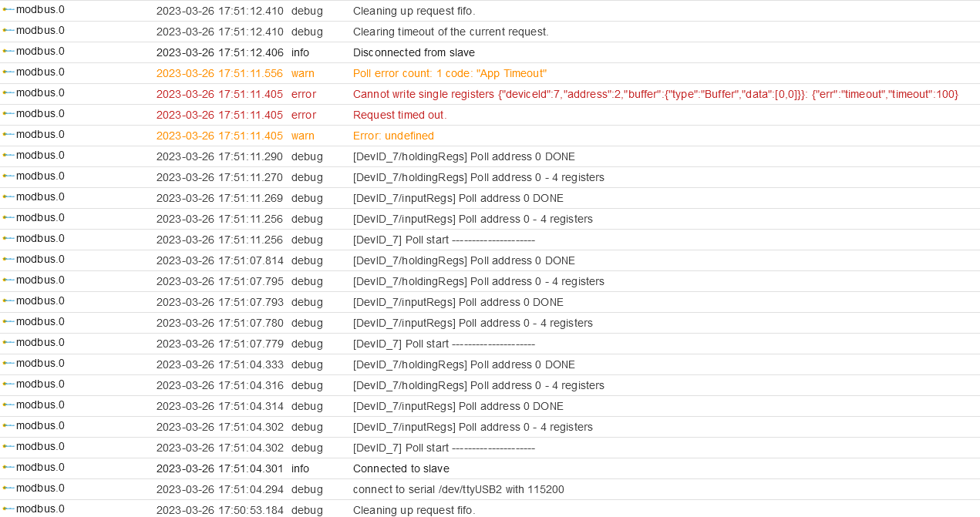Click the modbus icon on the "Clearing timeout" row
Screen dimensions: 980x517
coord(8,31)
